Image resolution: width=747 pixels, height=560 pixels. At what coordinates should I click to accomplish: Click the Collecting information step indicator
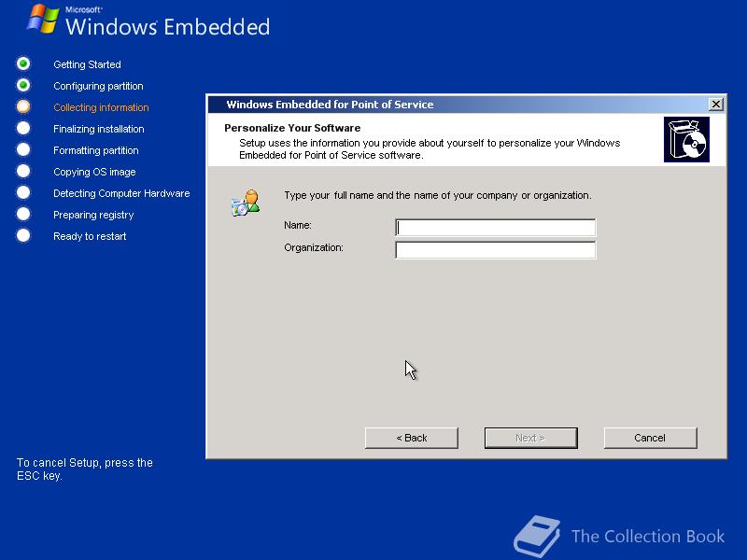(x=22, y=106)
